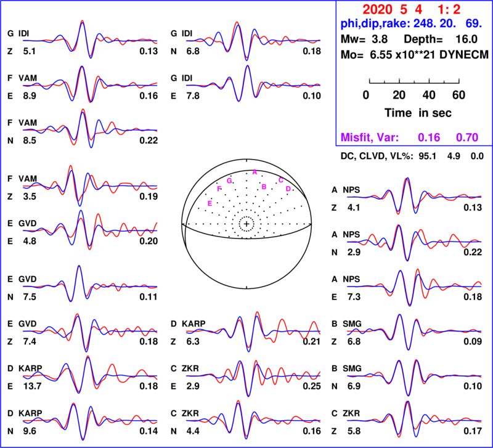
Task: Click the "ZKR" label above N 4.4
Action: [x=190, y=413]
